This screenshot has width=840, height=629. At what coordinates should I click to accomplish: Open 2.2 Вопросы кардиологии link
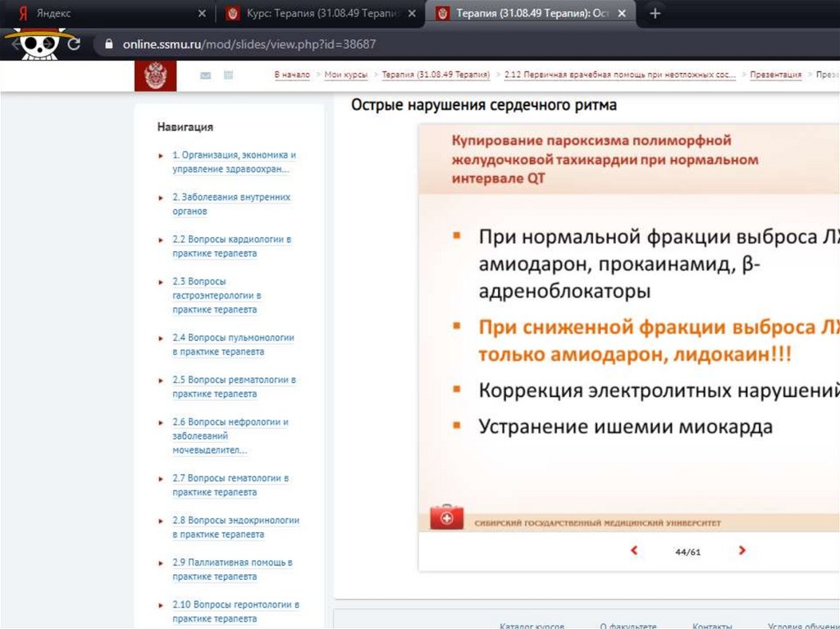click(232, 246)
